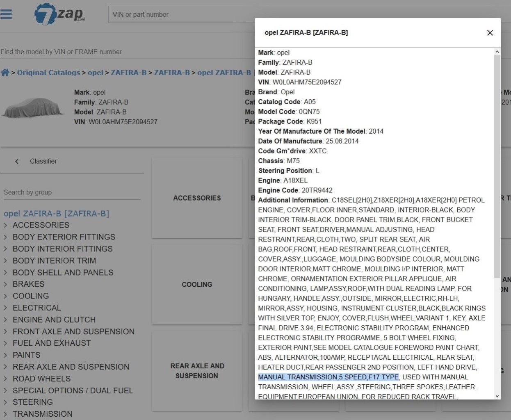
Task: Click the 7zap logo
Action: pos(60,14)
